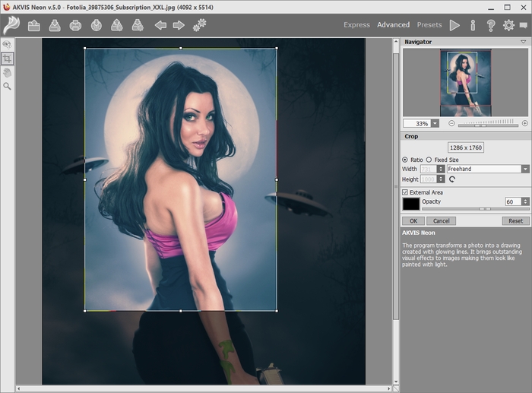Click the Opacity slider

pyautogui.click(x=475, y=209)
